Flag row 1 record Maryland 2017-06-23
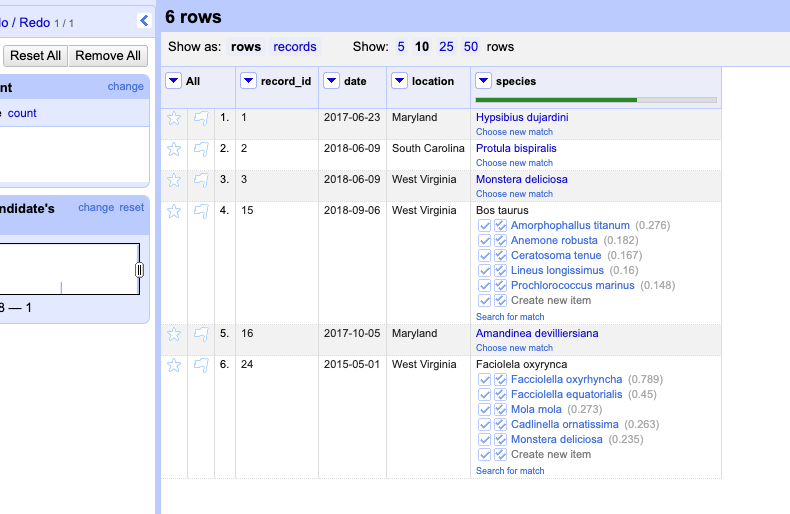This screenshot has height=514, width=790. (x=201, y=118)
